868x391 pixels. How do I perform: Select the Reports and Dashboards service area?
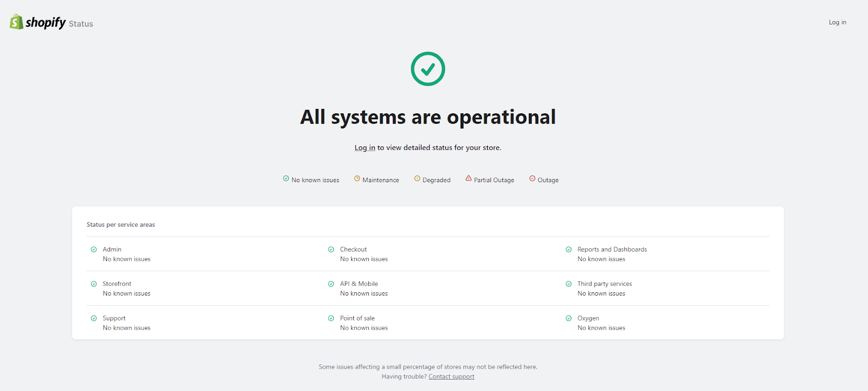612,249
